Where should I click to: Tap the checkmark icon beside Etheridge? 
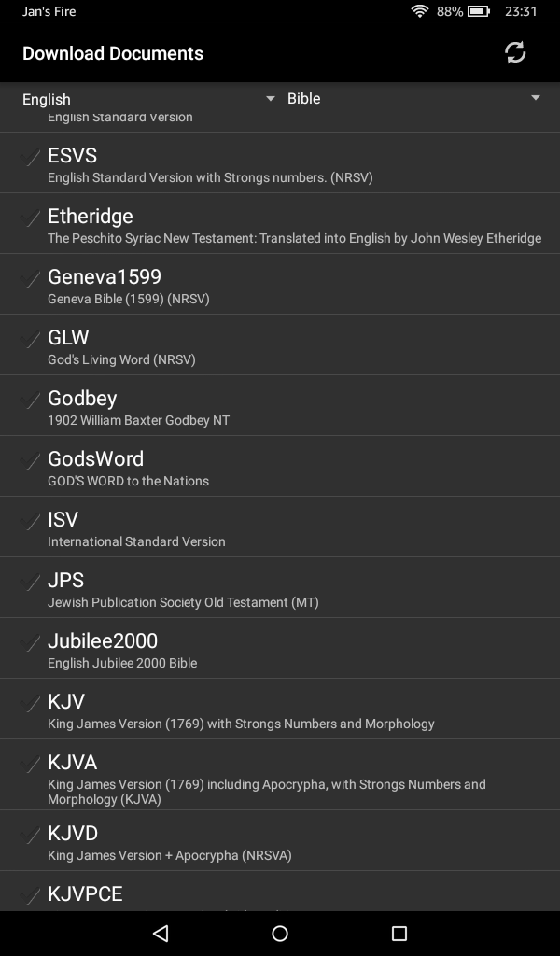point(31,218)
